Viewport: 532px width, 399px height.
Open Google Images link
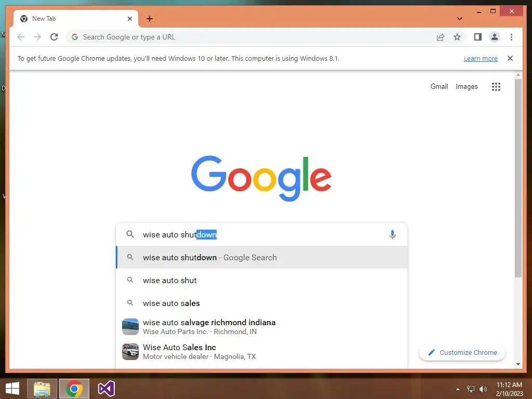pos(467,87)
